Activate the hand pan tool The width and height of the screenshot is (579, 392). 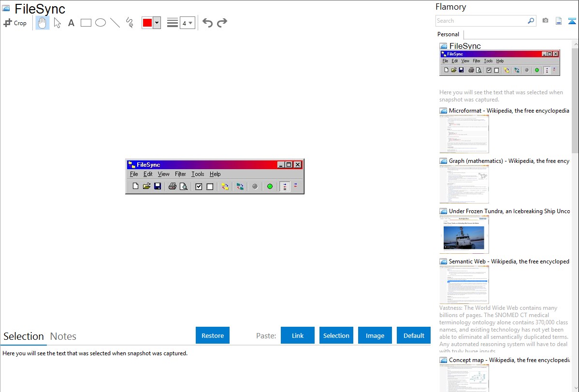pos(43,23)
